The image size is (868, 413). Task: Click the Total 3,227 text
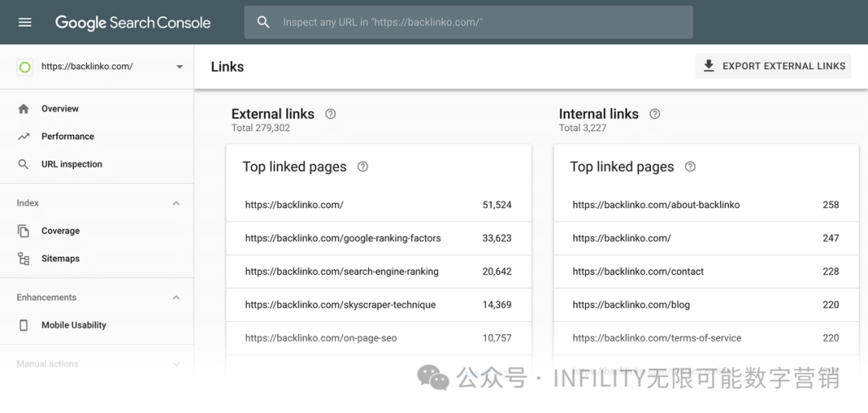pyautogui.click(x=583, y=128)
